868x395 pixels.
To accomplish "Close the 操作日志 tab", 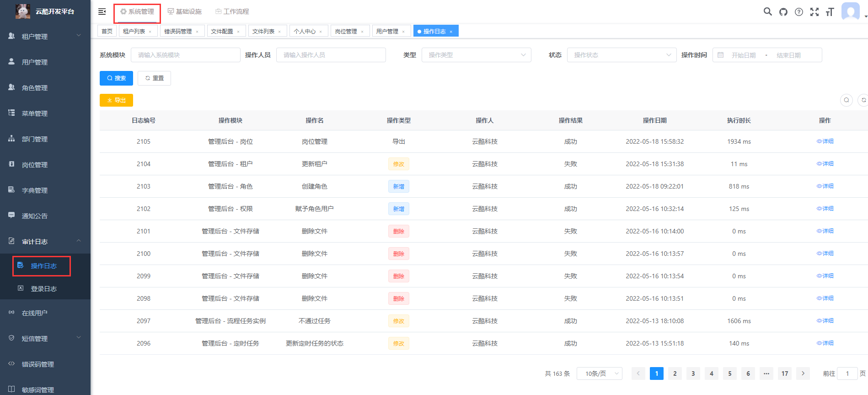I will (x=451, y=32).
